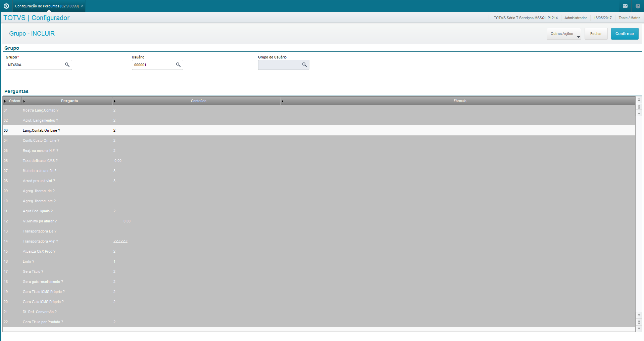The height and width of the screenshot is (341, 644).
Task: Select row 'Lanç.Contab.On-Line ?'
Action: click(319, 130)
